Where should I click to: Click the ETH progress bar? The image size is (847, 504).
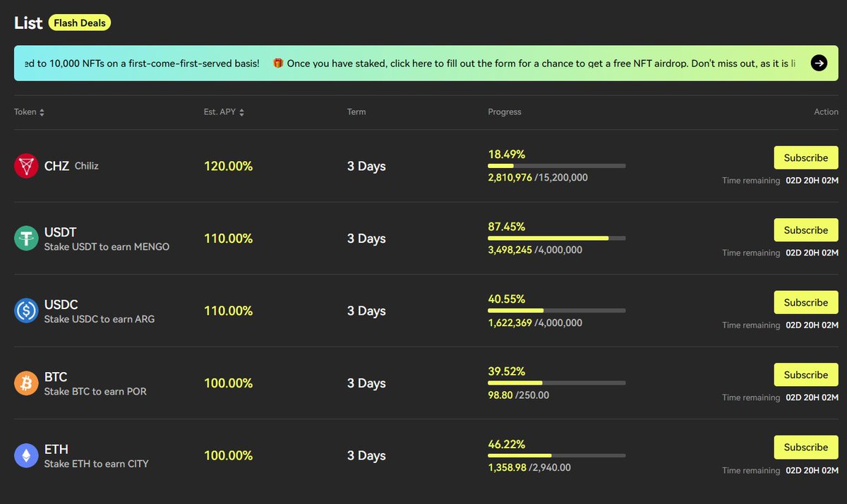pyautogui.click(x=557, y=455)
